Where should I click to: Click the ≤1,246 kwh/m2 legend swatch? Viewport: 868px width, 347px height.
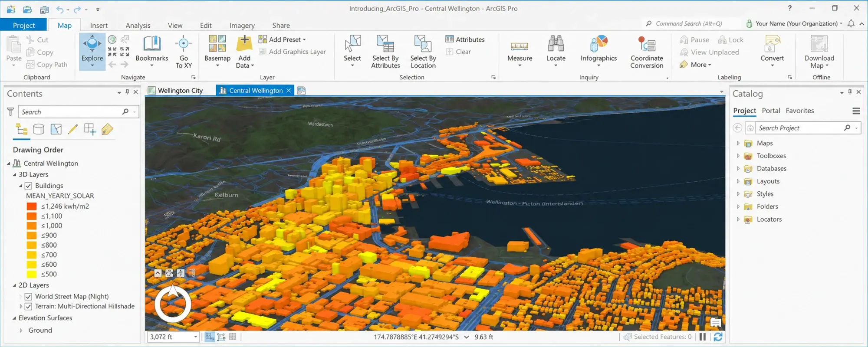click(x=32, y=206)
